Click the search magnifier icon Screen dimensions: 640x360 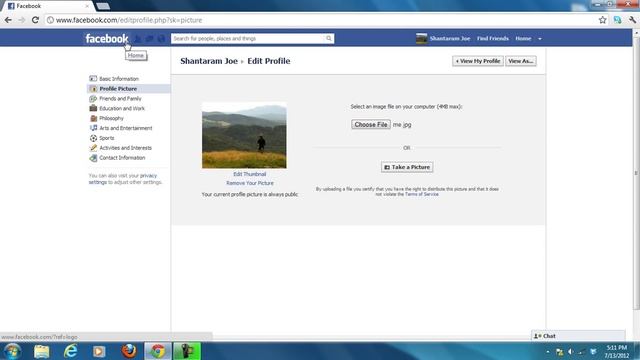[329, 38]
